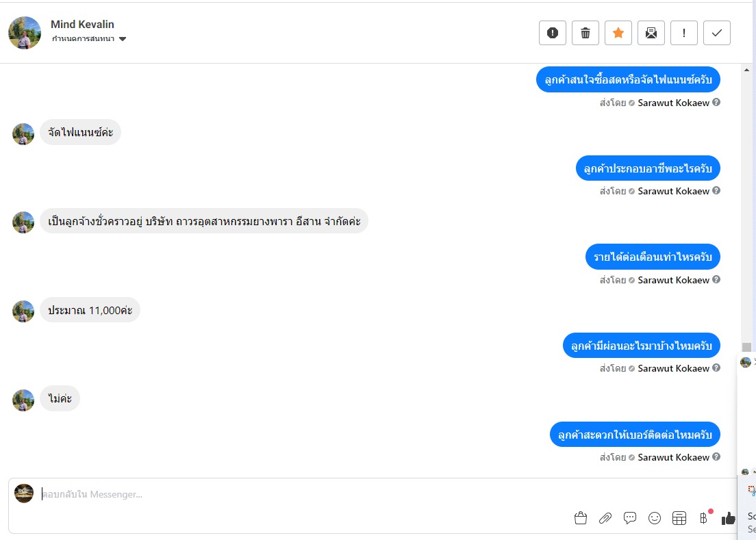Click the Mind Kevalin contact name
Viewport: 756px width, 540px height.
[82, 25]
